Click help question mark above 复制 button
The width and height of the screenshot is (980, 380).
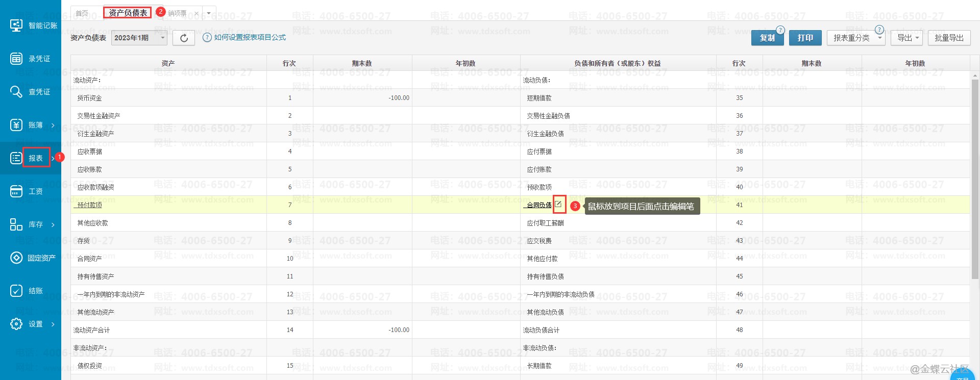click(780, 30)
